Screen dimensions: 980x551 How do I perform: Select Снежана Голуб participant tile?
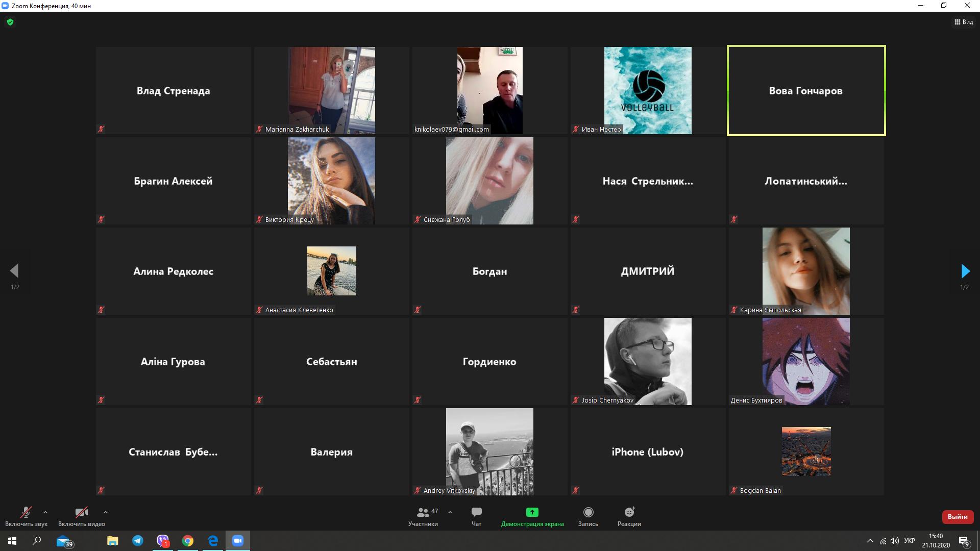coord(489,181)
